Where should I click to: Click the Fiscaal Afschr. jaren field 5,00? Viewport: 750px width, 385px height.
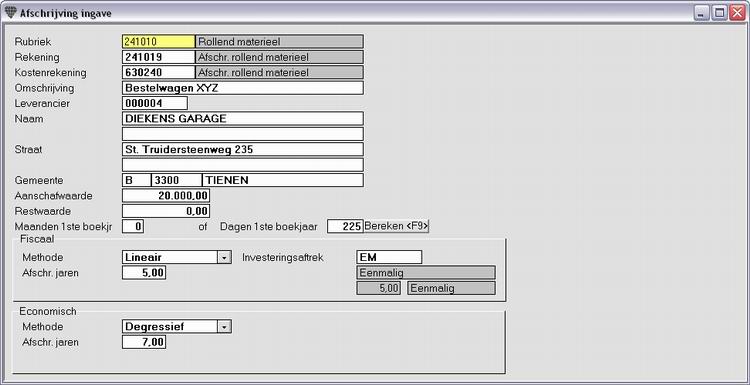[144, 273]
